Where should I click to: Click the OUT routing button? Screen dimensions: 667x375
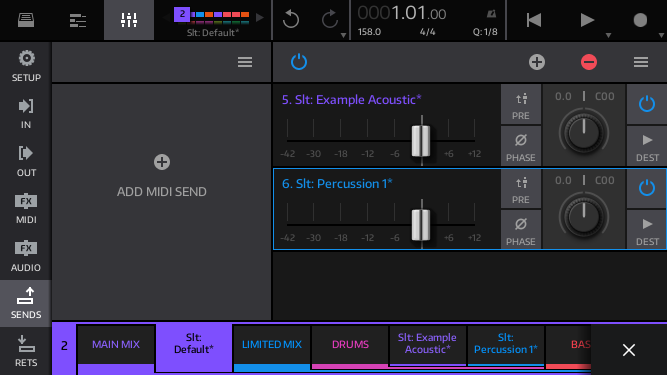click(x=26, y=161)
